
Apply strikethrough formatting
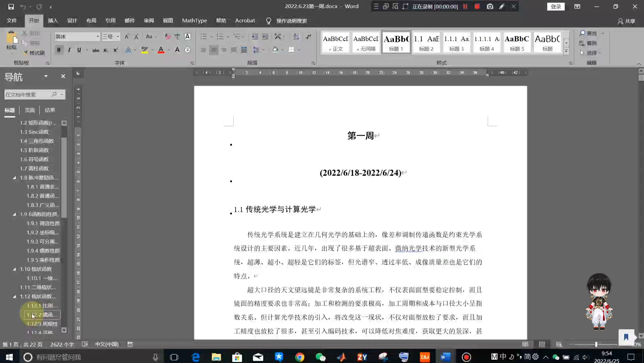tap(95, 50)
